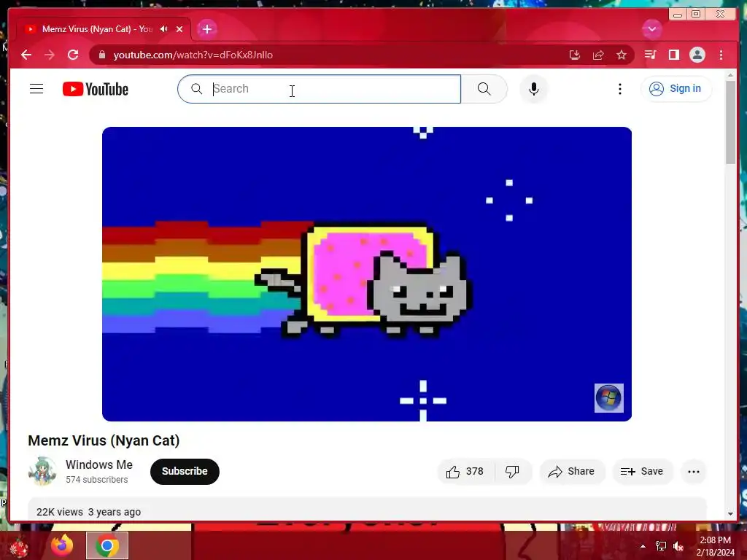
Task: Open the Windows Me channel name link
Action: [x=99, y=464]
